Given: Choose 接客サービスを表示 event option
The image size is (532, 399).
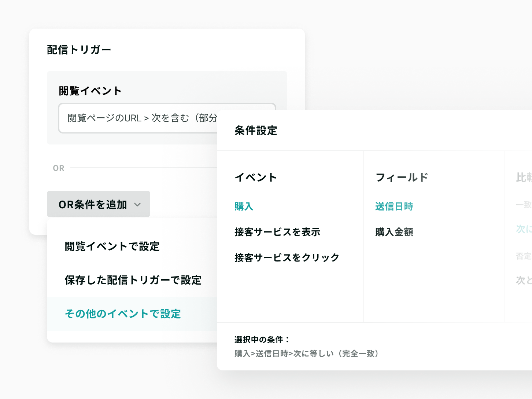Looking at the screenshot, I should click(277, 232).
